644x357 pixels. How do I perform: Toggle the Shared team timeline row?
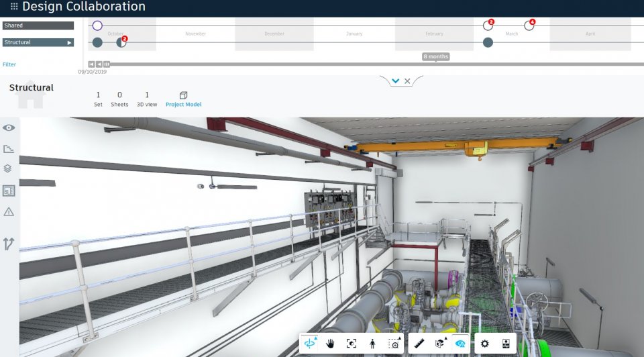[x=38, y=25]
